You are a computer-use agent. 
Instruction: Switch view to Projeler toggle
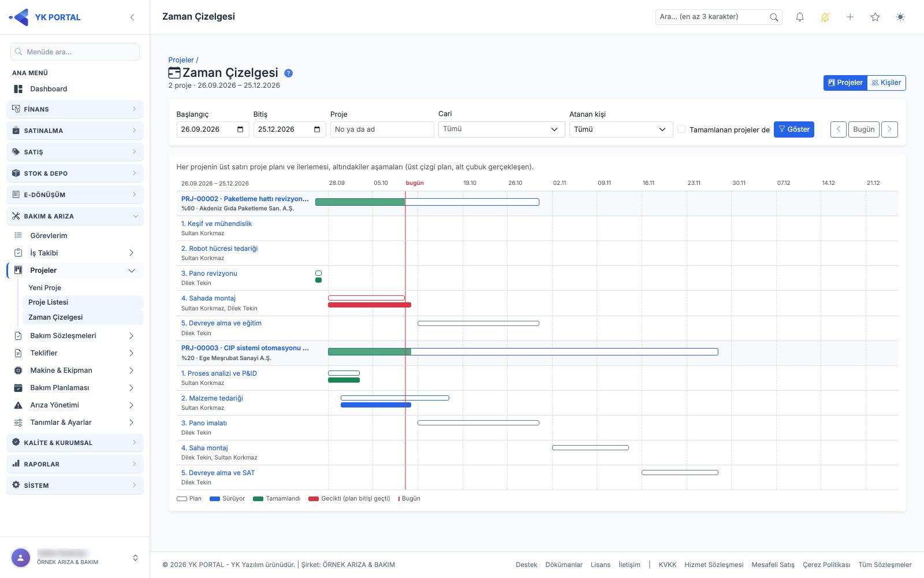(845, 83)
